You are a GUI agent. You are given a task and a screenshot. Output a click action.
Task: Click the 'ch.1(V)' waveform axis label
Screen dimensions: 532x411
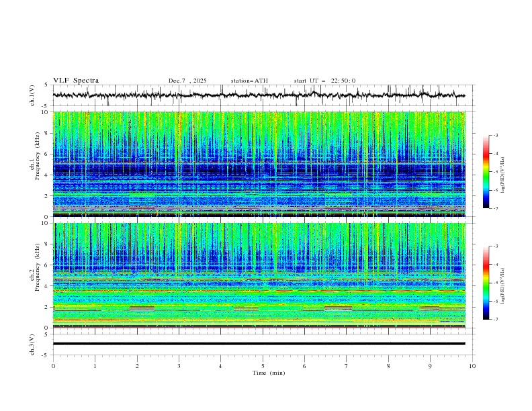[x=32, y=95]
